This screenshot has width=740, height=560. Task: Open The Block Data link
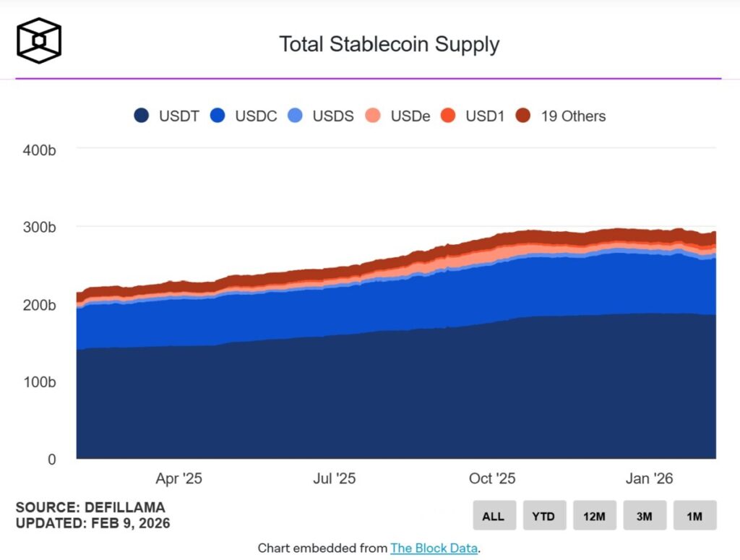click(434, 548)
